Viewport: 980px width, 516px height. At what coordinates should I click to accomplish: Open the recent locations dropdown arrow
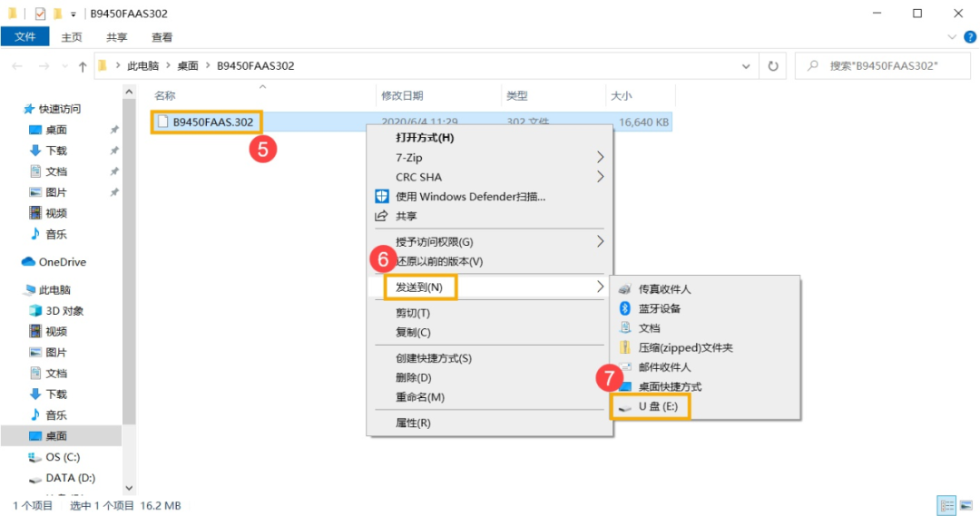[64, 66]
